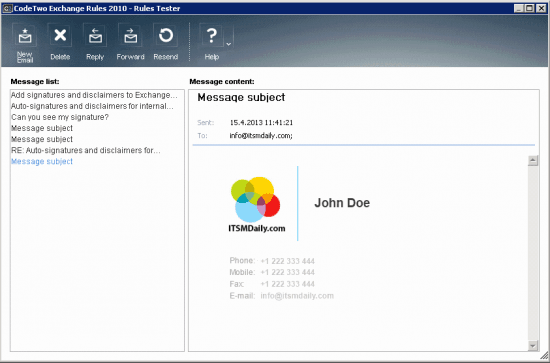Open Help
The height and width of the screenshot is (363, 550).
pos(212,42)
